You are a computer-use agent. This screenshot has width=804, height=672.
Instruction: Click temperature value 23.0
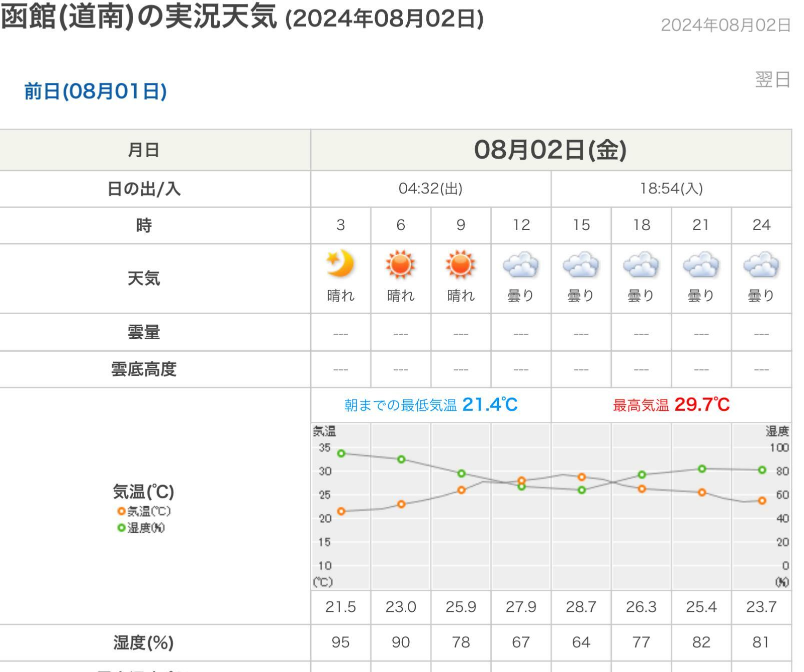point(400,607)
